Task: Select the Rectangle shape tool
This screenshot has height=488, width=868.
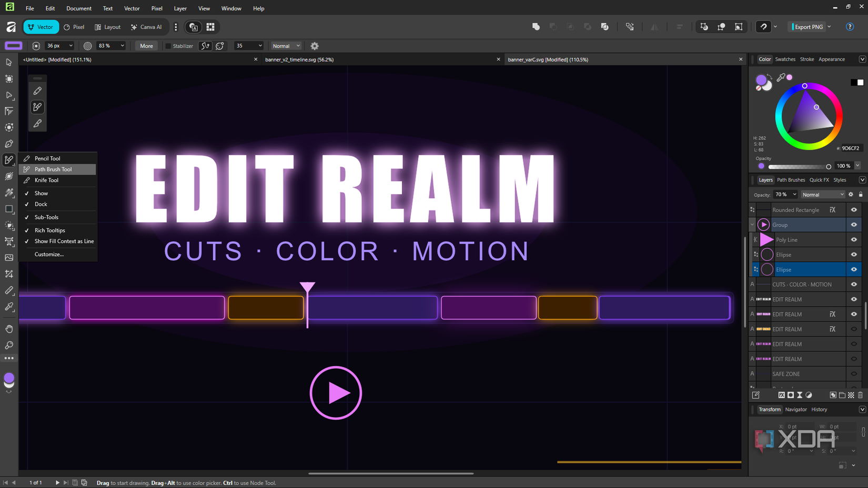Action: point(9,209)
